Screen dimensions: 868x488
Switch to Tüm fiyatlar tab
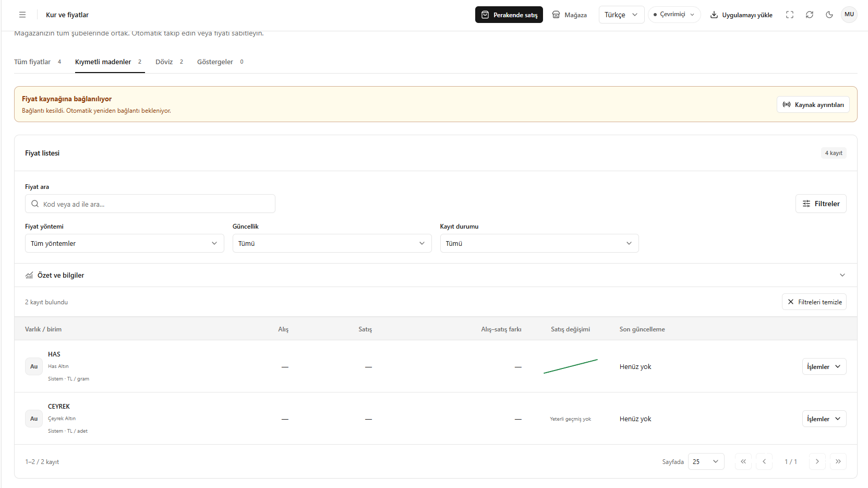(x=38, y=62)
